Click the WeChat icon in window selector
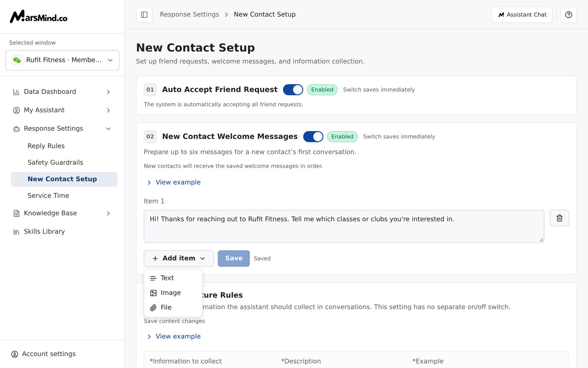Viewport: 588px width, 368px height. tap(17, 60)
